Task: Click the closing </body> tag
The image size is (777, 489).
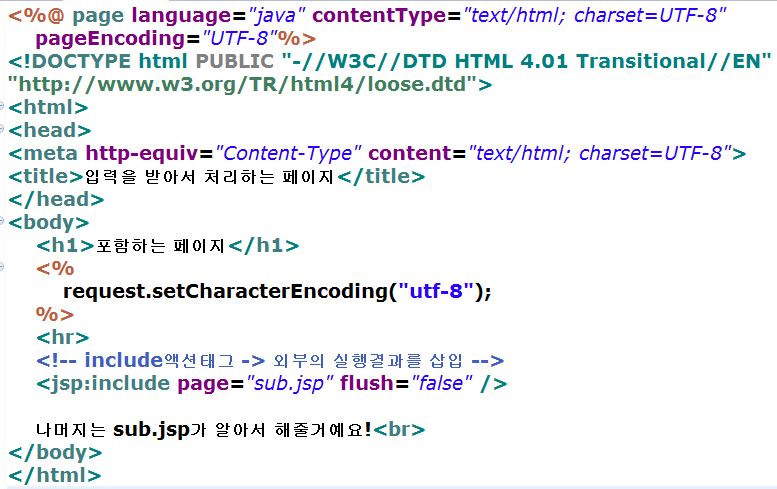Action: (55, 452)
